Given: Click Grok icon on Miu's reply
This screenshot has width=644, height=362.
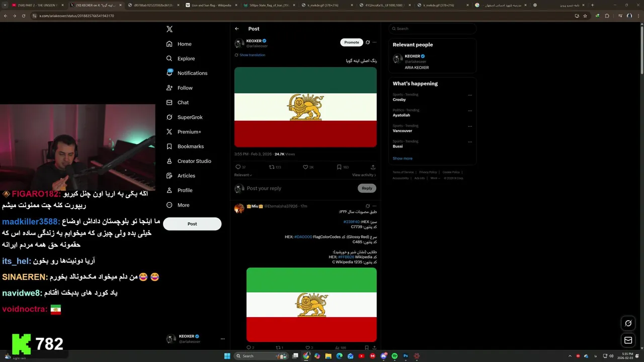Looking at the screenshot, I should pos(368,206).
